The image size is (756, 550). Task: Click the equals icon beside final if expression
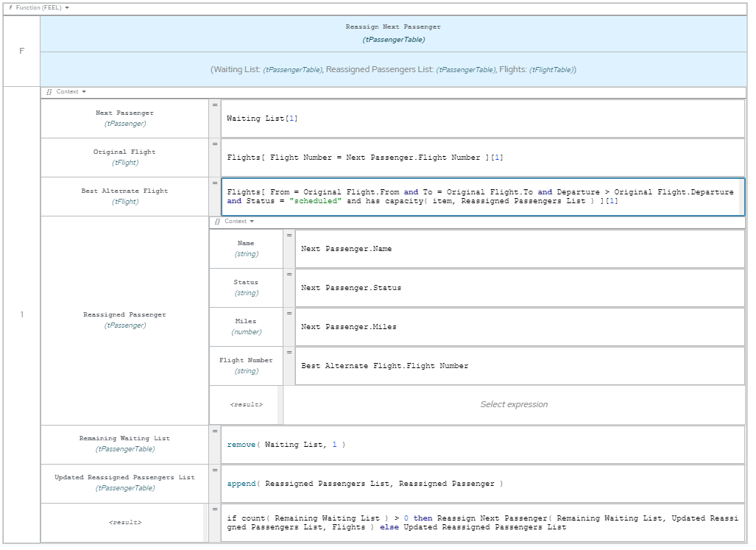click(x=215, y=509)
